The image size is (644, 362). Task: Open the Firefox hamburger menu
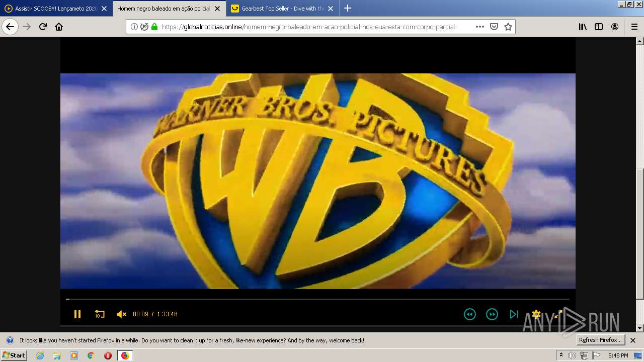634,27
